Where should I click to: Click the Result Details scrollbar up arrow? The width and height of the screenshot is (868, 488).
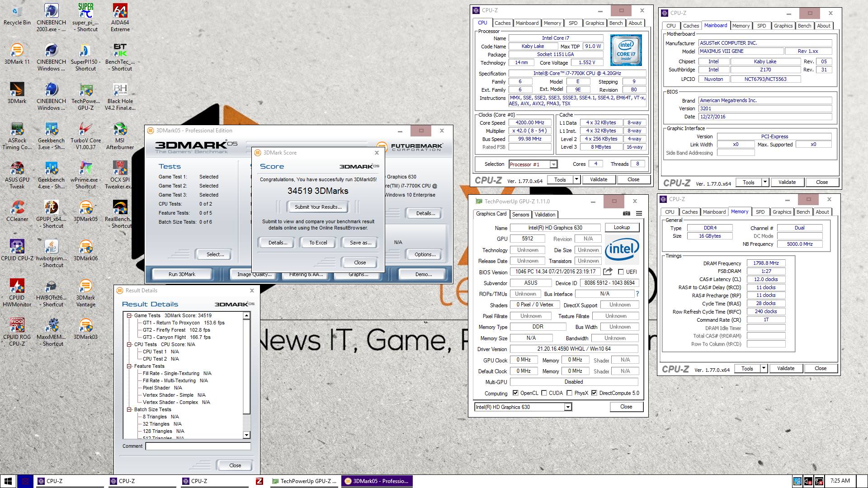pyautogui.click(x=247, y=316)
